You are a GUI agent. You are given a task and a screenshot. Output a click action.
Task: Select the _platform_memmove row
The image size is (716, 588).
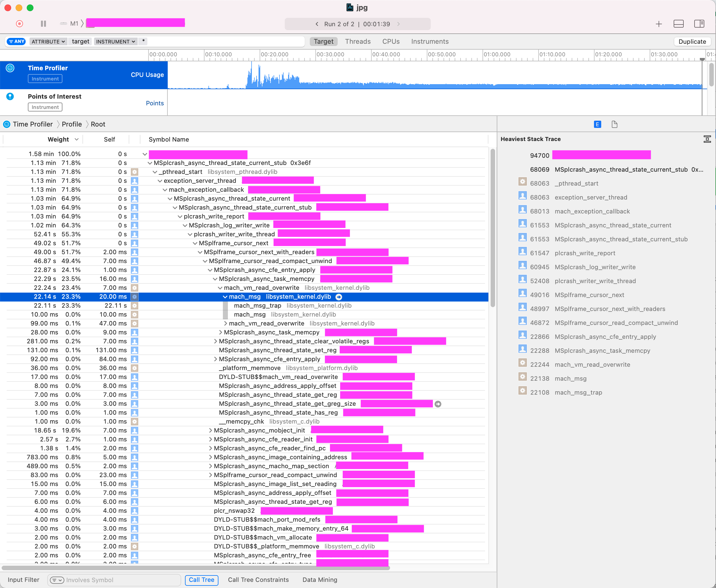[244, 368]
